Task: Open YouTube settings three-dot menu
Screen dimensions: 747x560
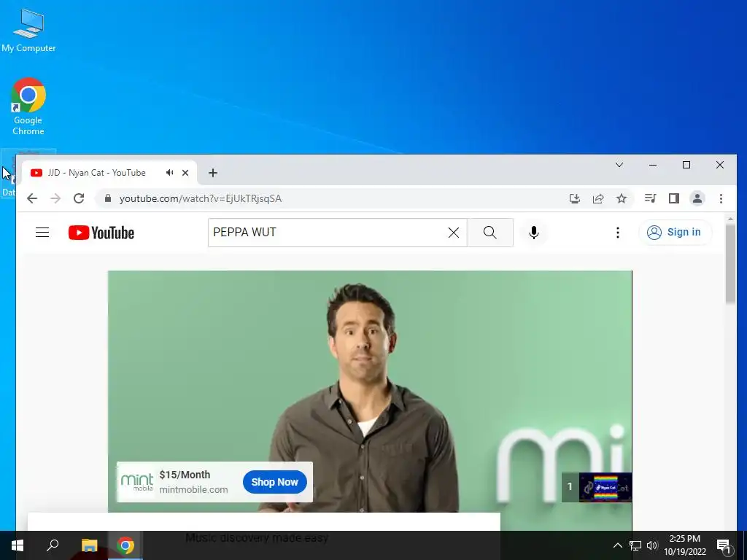Action: point(618,233)
